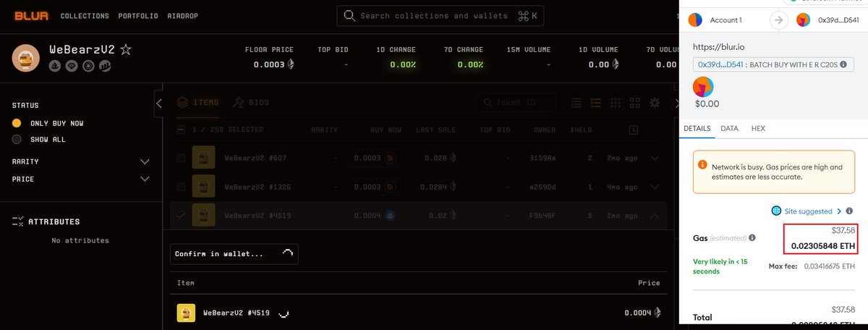Click the 0x39d...D541 contract address link
Image resolution: width=868 pixels, height=330 pixels.
(x=720, y=65)
